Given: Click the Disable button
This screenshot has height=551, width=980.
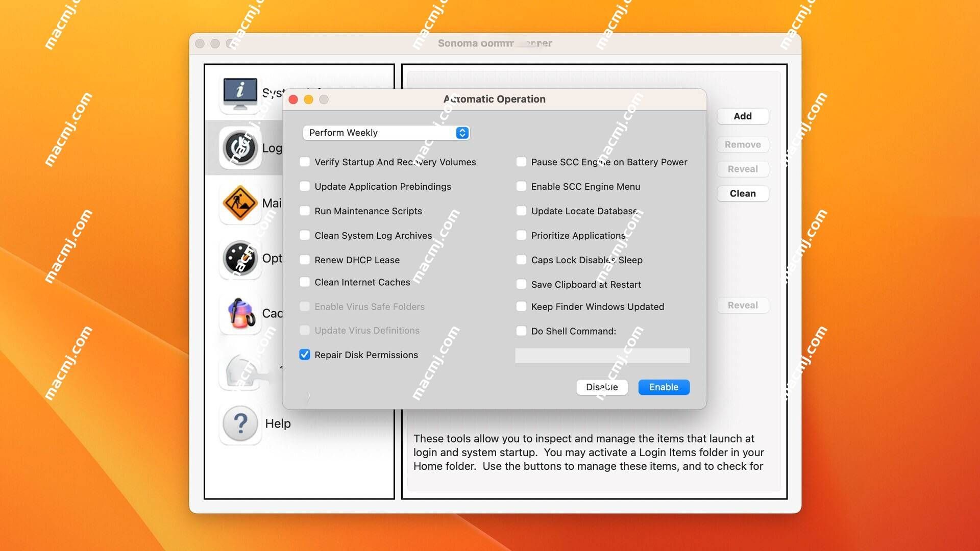Looking at the screenshot, I should (x=602, y=387).
